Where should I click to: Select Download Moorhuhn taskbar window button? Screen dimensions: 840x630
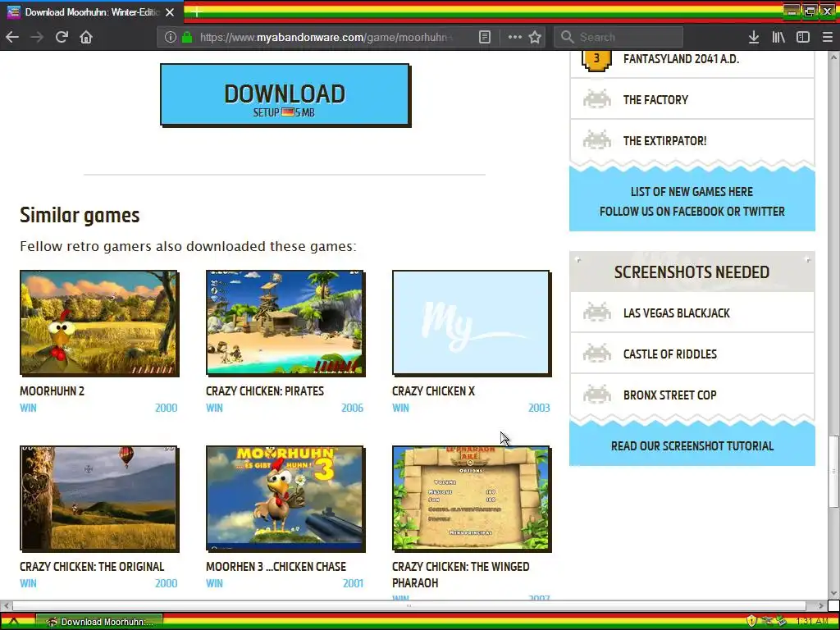[99, 622]
